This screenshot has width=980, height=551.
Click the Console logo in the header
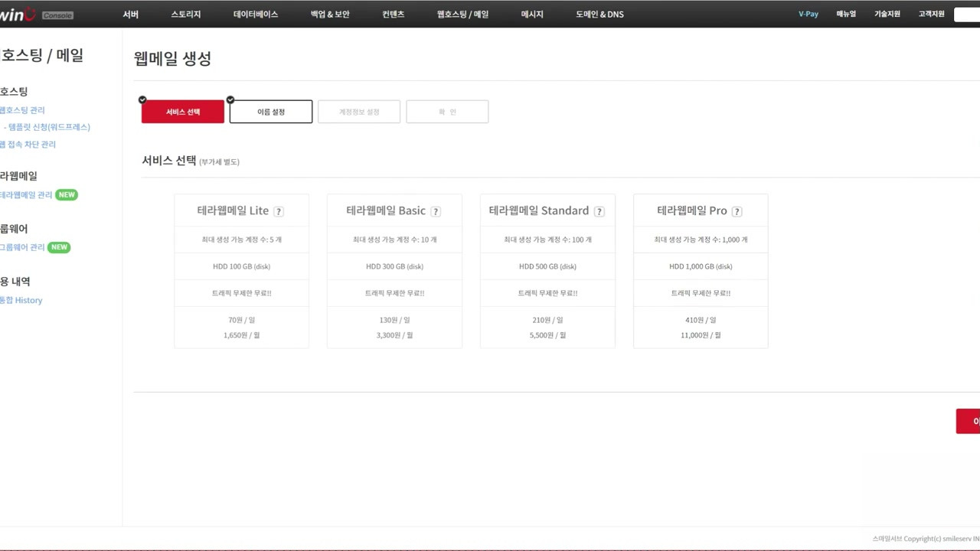click(57, 15)
